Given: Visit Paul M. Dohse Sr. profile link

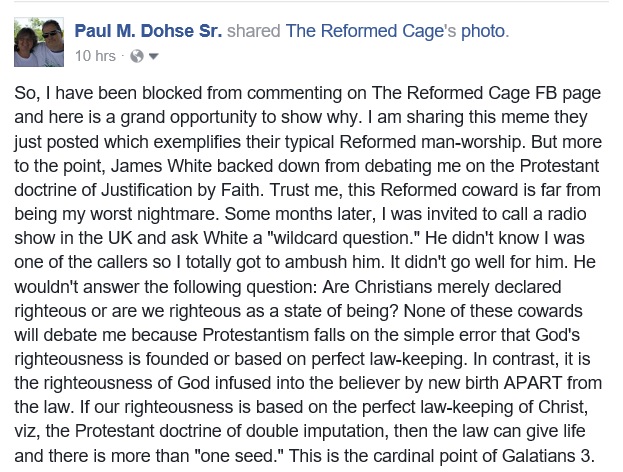Looking at the screenshot, I should (x=148, y=31).
